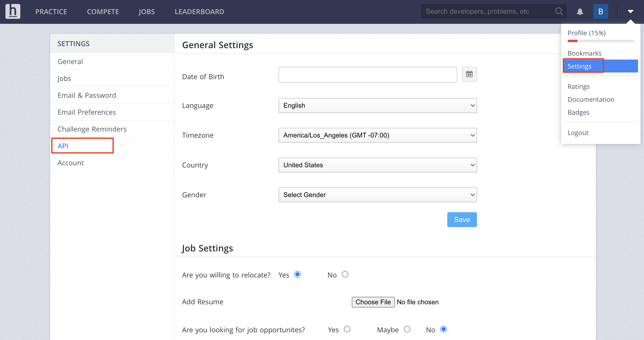This screenshot has width=644, height=340.
Task: Select Yes for willing to relocate
Action: (x=297, y=274)
